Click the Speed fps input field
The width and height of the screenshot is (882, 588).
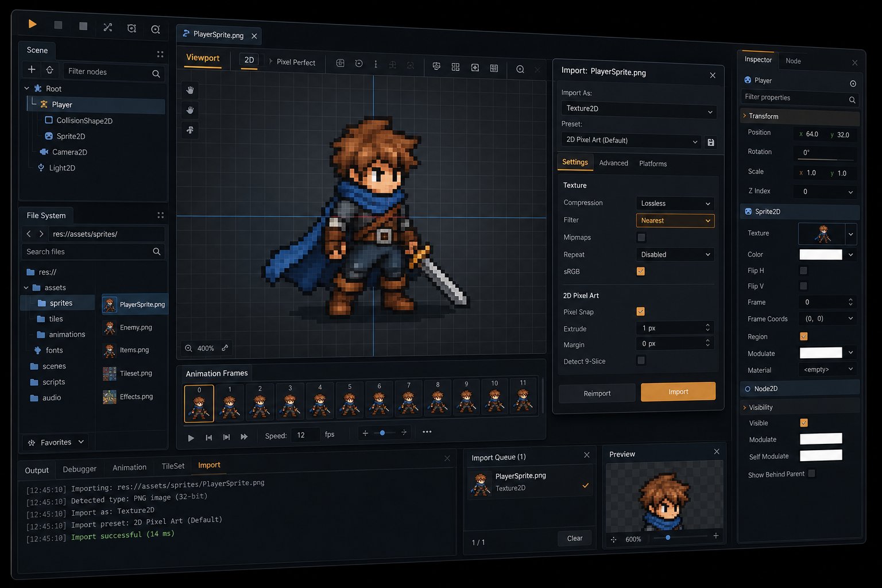[x=304, y=435]
